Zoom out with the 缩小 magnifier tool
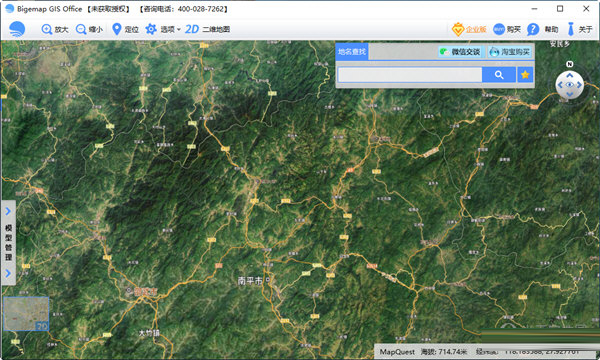The width and height of the screenshot is (600, 360). coord(89,29)
